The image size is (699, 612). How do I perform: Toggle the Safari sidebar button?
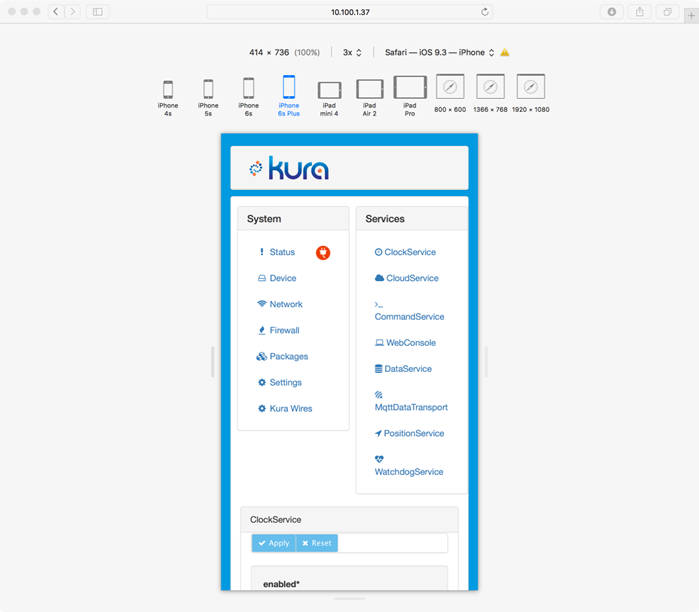(x=98, y=12)
